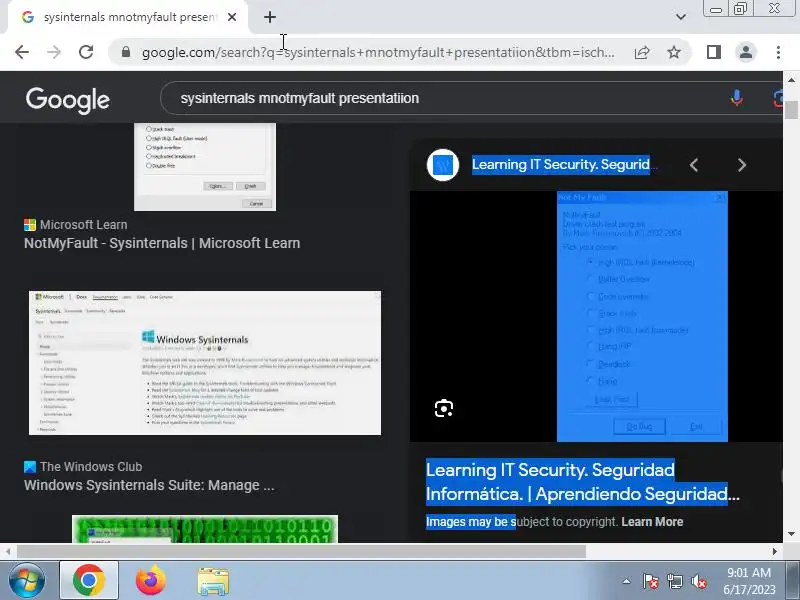Bookmark this page with the star icon

pos(674,52)
